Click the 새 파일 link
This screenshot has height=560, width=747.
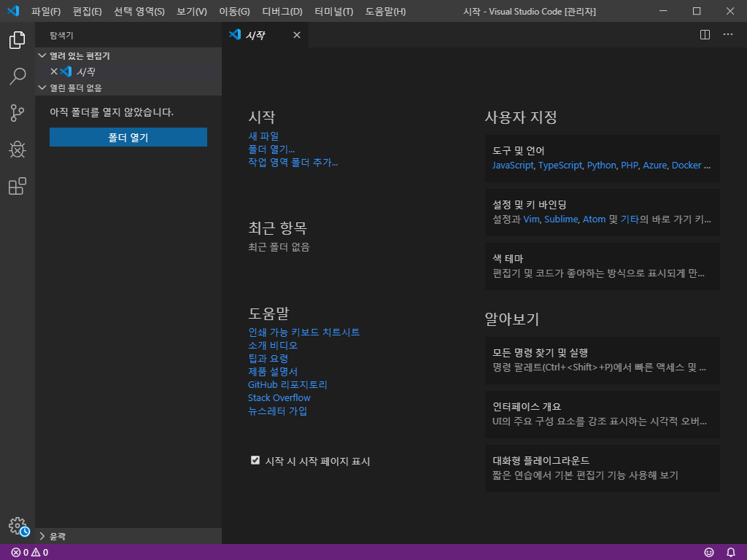point(263,136)
